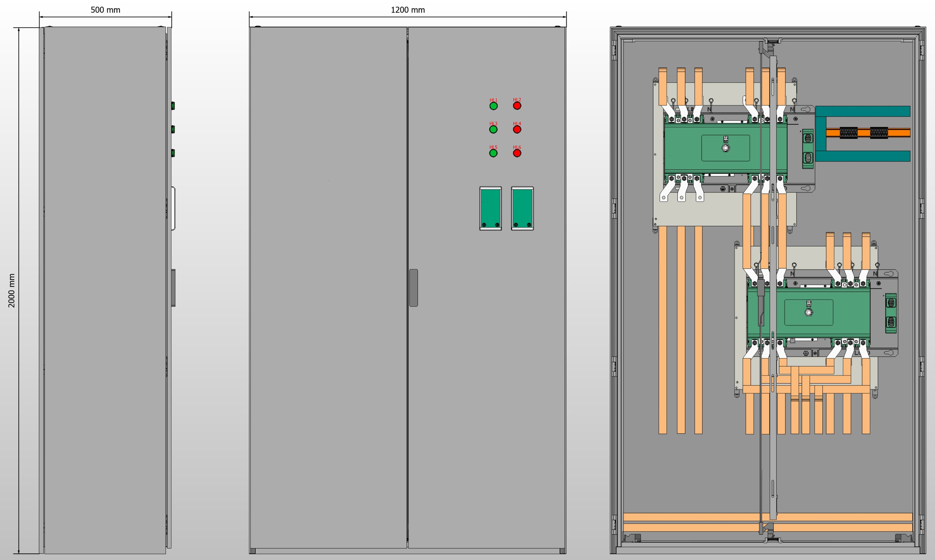The height and width of the screenshot is (560, 935).
Task: Select the 2000 mm height dimension label
Action: click(12, 290)
